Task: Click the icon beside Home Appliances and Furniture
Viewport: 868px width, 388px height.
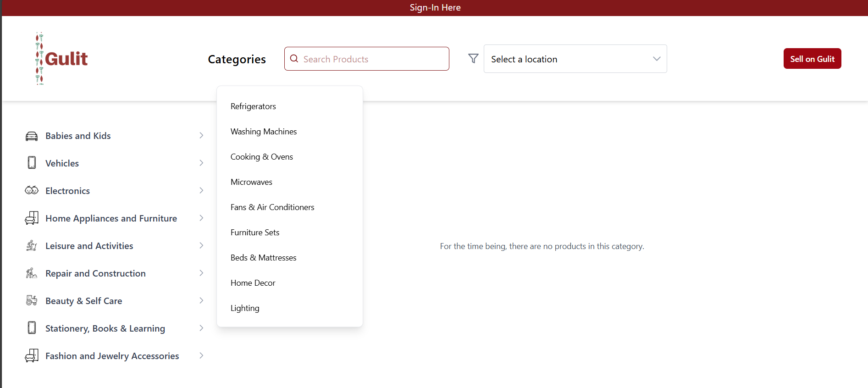Action: coord(32,218)
